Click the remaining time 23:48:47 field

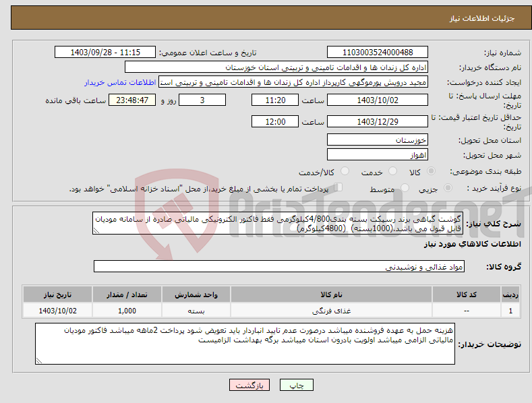132,100
